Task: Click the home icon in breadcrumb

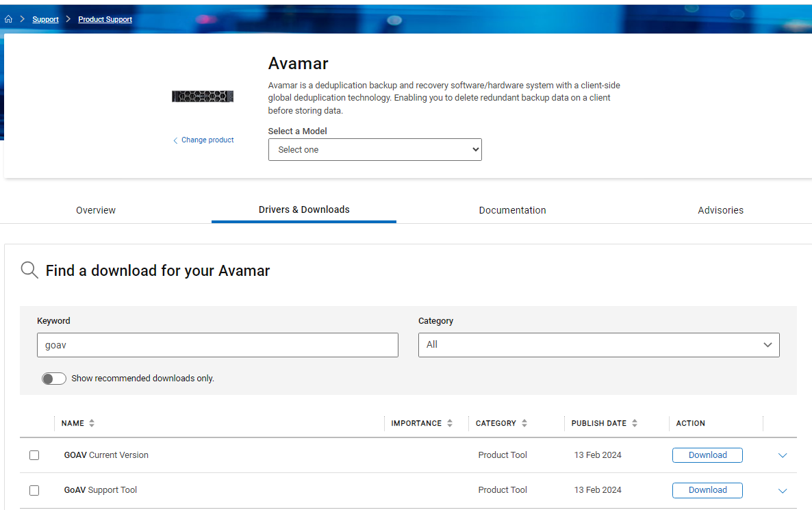Action: pos(8,18)
